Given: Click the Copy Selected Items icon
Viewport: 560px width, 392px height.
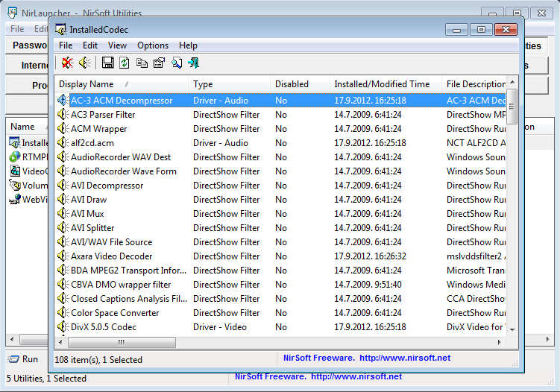Looking at the screenshot, I should (x=142, y=63).
